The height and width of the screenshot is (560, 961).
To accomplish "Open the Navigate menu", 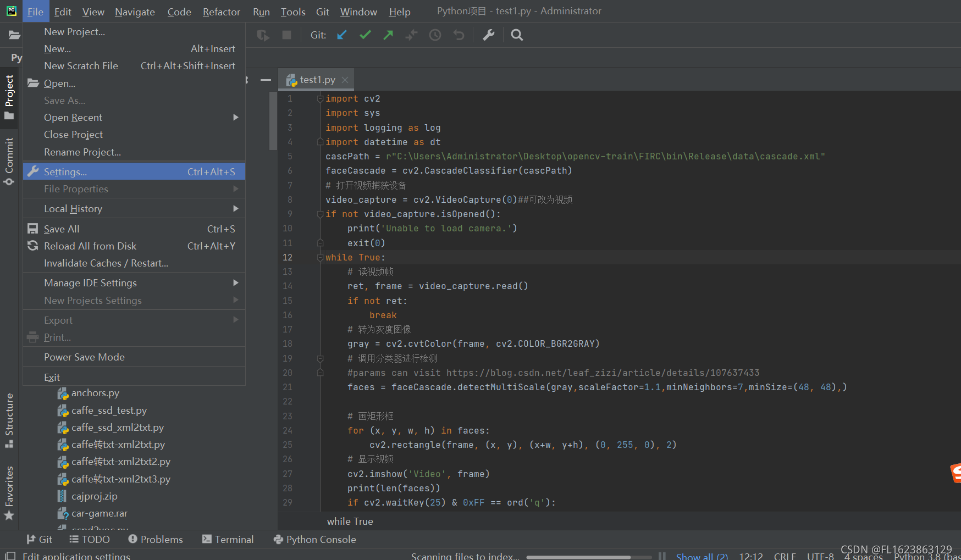I will [135, 12].
